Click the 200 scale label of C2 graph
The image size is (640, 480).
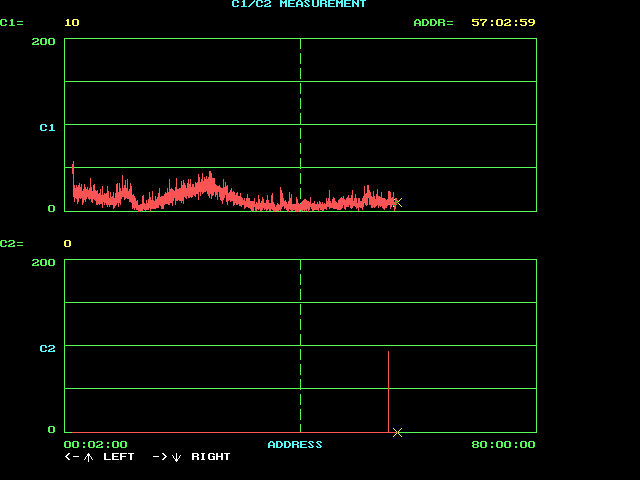43,262
